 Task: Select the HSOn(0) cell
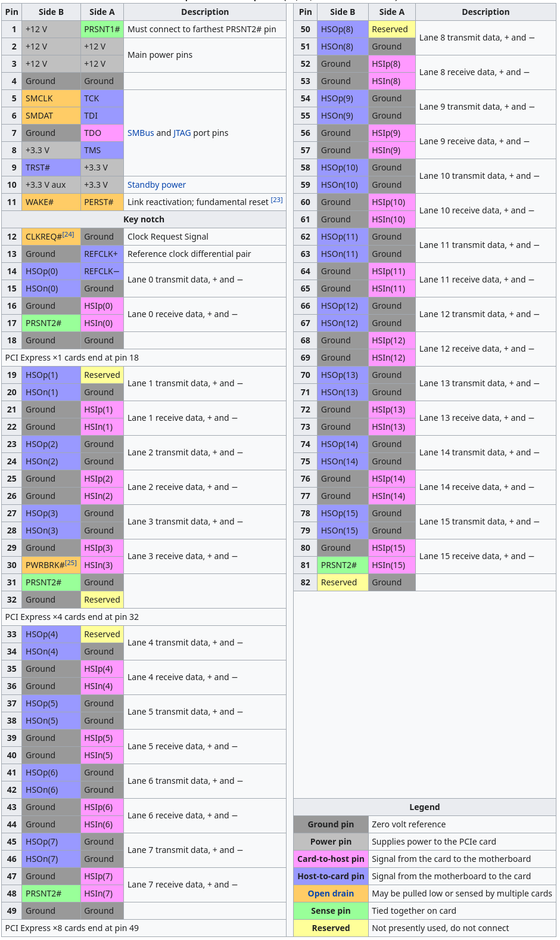tap(51, 288)
